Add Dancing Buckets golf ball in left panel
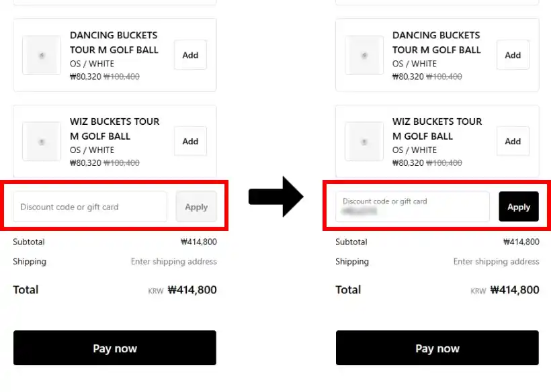Viewport: 551px width, 392px height. pyautogui.click(x=190, y=55)
